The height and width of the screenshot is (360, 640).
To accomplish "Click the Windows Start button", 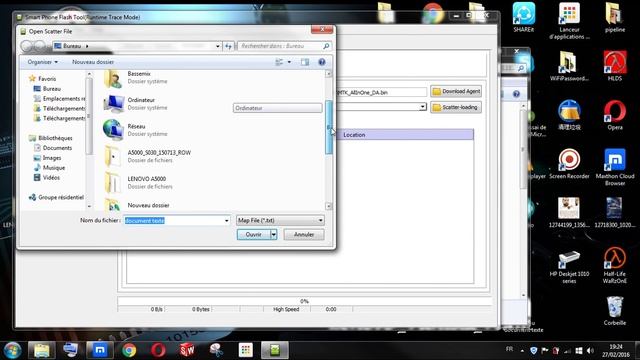I will (12, 350).
